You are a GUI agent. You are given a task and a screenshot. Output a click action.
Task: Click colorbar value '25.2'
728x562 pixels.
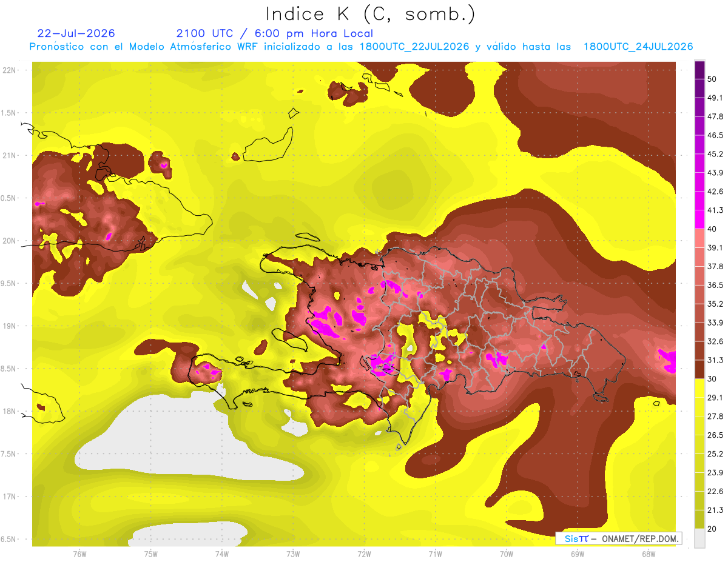[x=715, y=453]
